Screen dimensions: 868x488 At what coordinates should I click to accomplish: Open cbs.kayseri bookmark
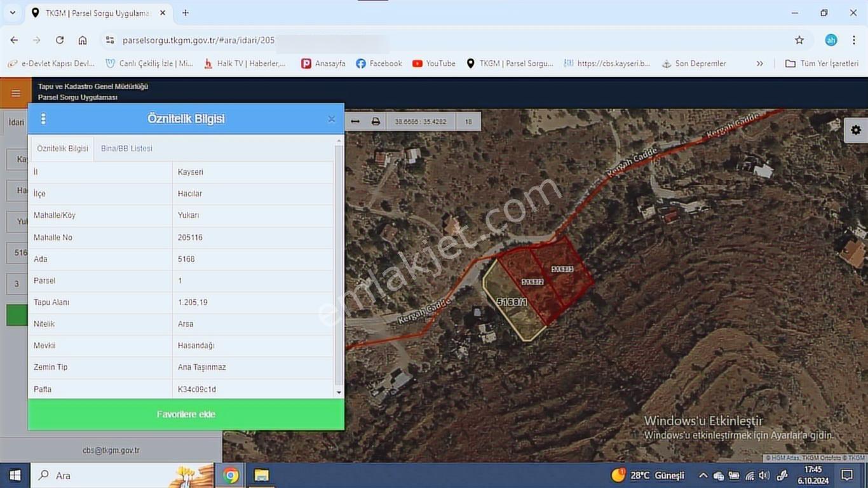coord(607,64)
